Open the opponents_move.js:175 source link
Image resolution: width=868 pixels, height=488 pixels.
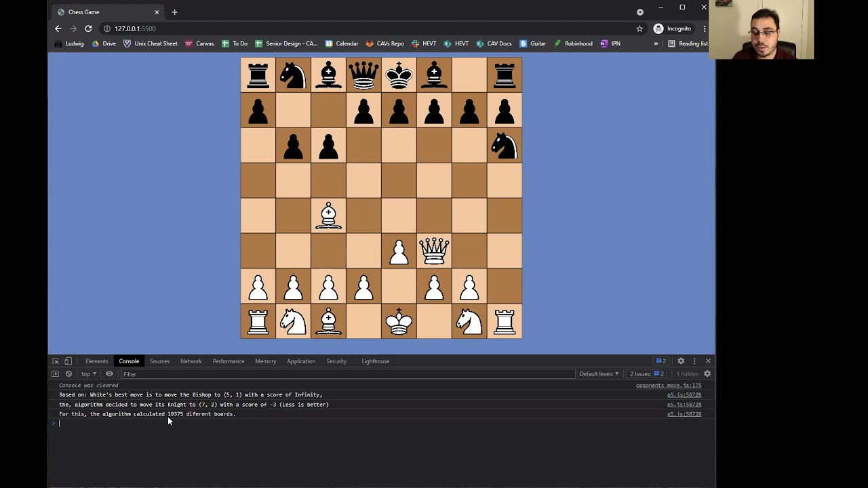[669, 386]
